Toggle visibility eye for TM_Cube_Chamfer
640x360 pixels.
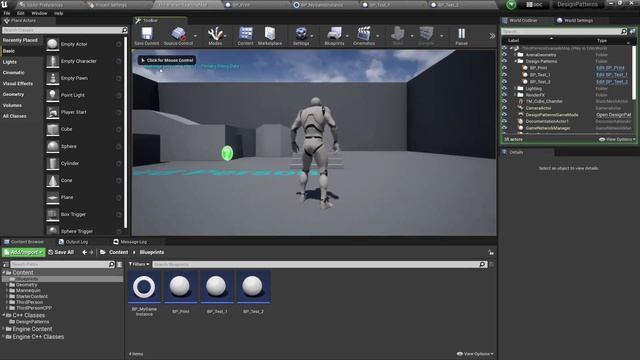504,101
